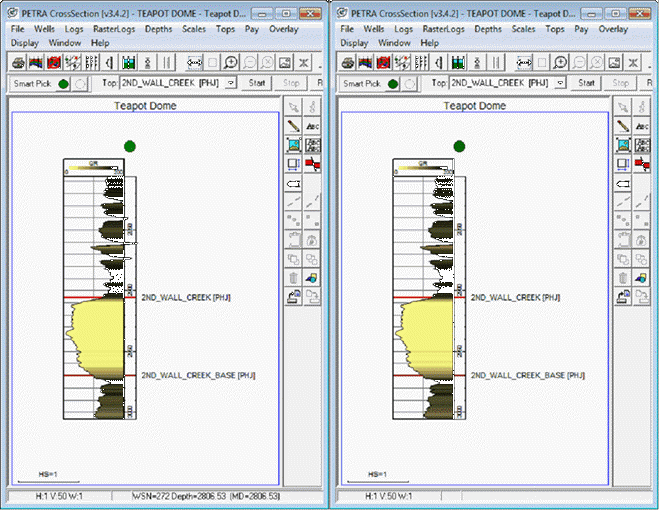Click the fit-width arrows icon in left window
659x510 pixels.
pyautogui.click(x=195, y=63)
